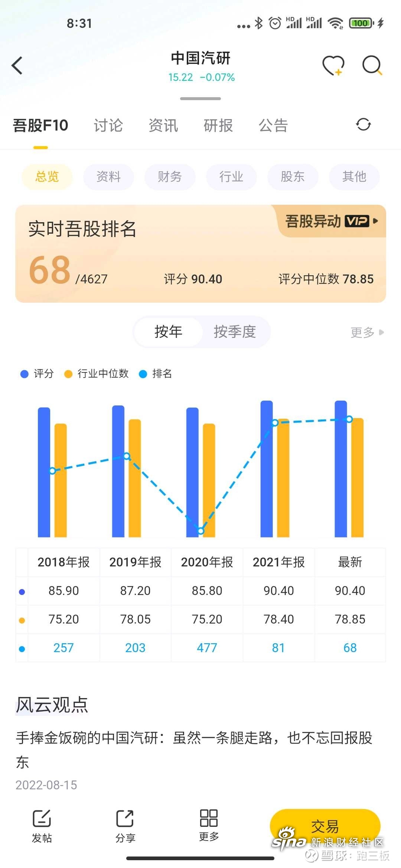Tap the drag handle below title
401x868 pixels.
(200, 99)
